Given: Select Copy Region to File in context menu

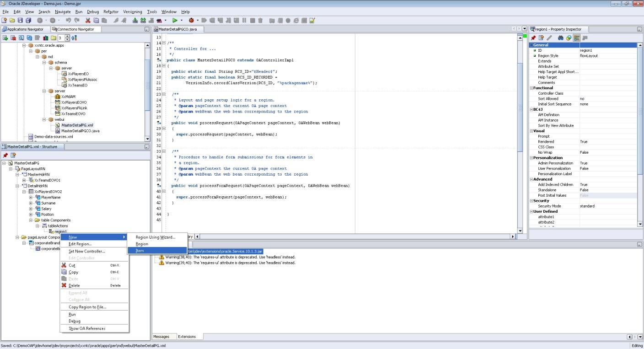Looking at the screenshot, I should [94, 307].
